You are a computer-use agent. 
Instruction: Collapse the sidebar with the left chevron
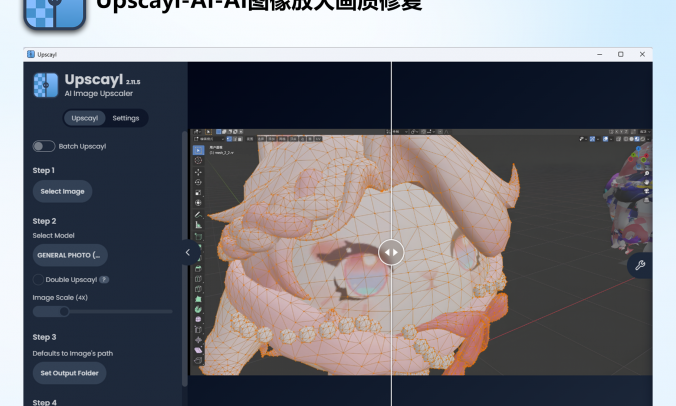coord(188,253)
